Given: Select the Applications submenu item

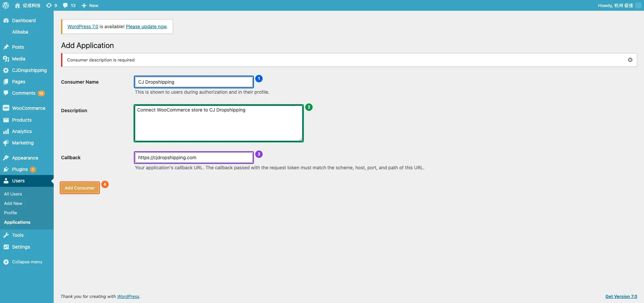Looking at the screenshot, I should (17, 222).
